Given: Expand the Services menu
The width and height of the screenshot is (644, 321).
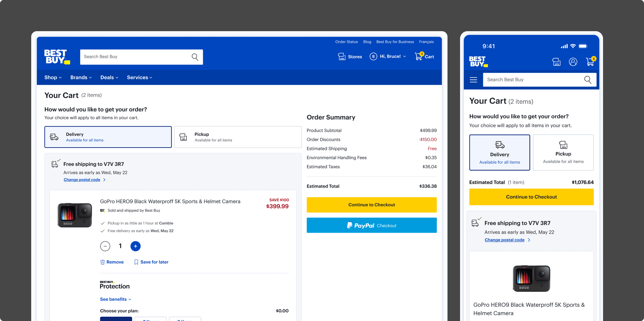Looking at the screenshot, I should (x=140, y=77).
